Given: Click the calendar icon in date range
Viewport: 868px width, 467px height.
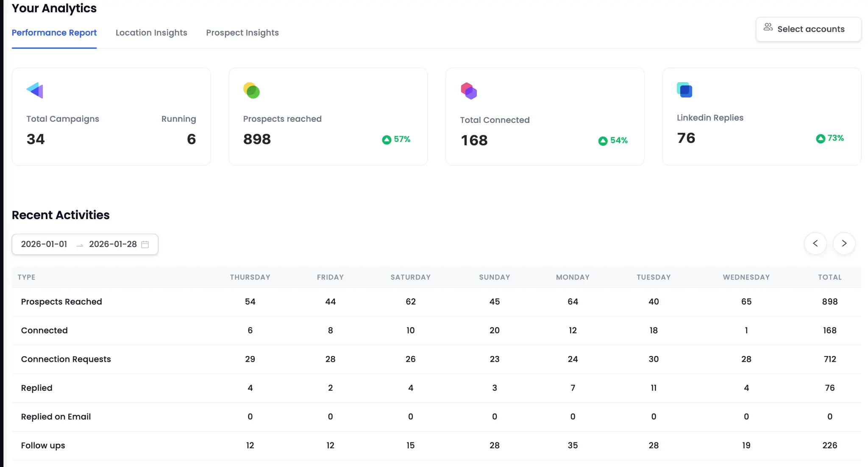Looking at the screenshot, I should (145, 245).
